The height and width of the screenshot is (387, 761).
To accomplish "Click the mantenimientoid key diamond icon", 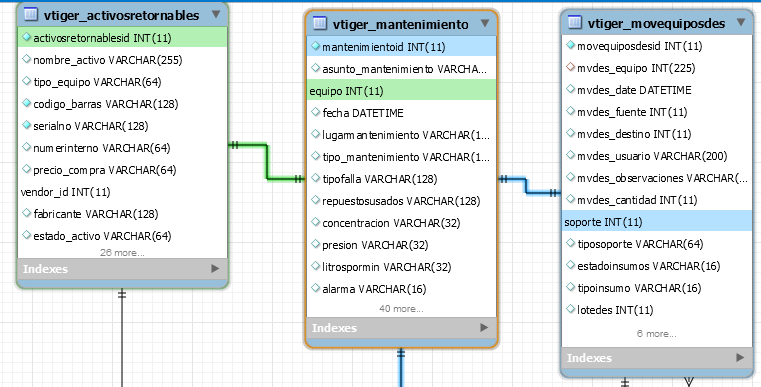I will (x=316, y=47).
